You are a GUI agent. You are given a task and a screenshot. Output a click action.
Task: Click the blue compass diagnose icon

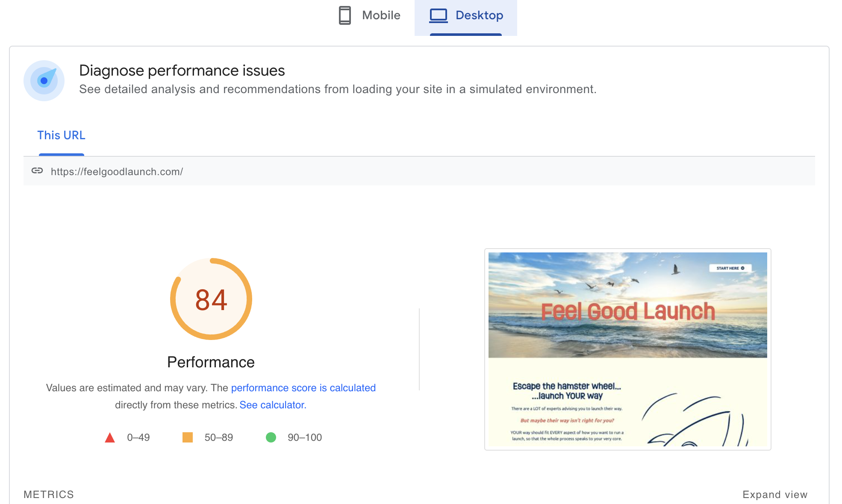click(x=44, y=80)
